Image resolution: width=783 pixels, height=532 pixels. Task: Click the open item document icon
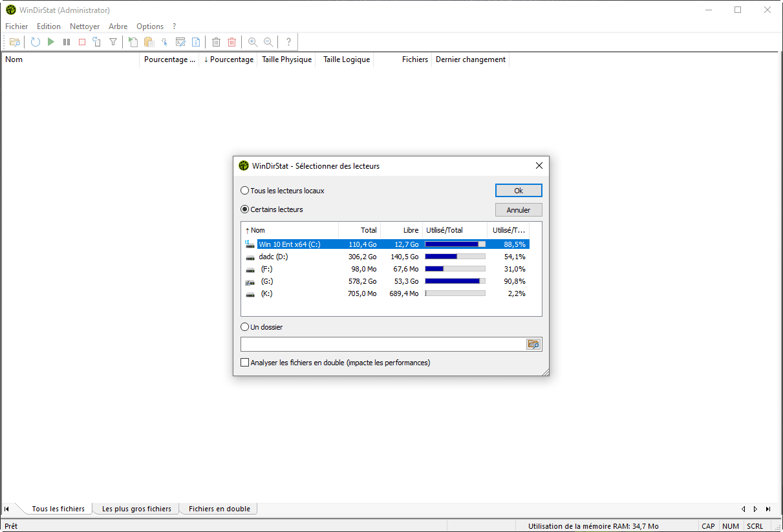[133, 42]
